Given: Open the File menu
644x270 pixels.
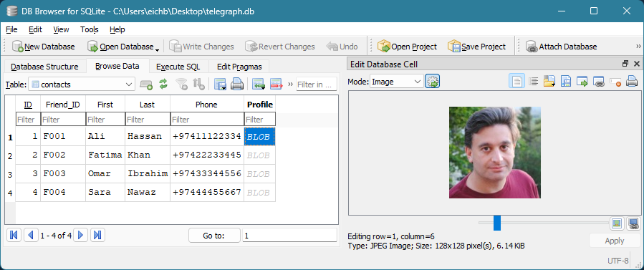Looking at the screenshot, I should pyautogui.click(x=11, y=29).
